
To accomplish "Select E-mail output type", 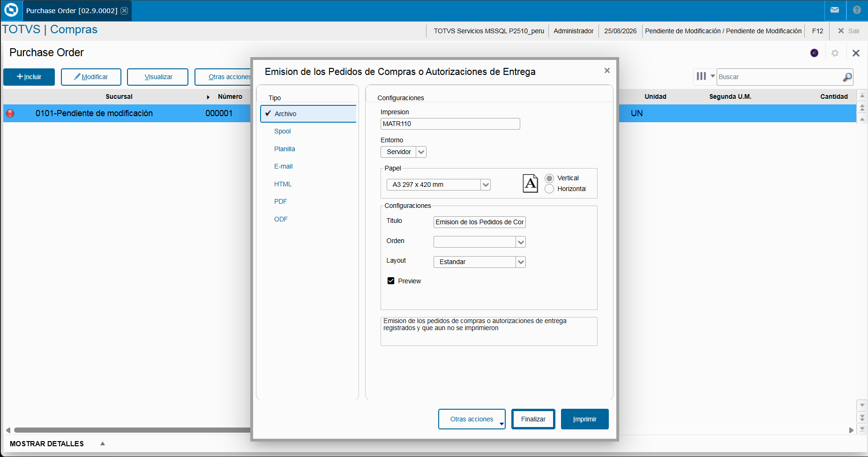I will pos(283,166).
